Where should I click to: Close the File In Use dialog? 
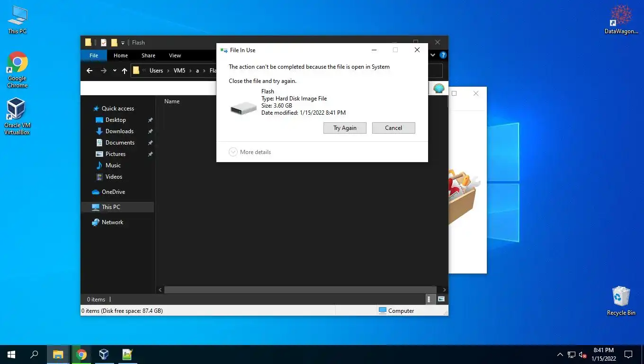click(x=417, y=50)
